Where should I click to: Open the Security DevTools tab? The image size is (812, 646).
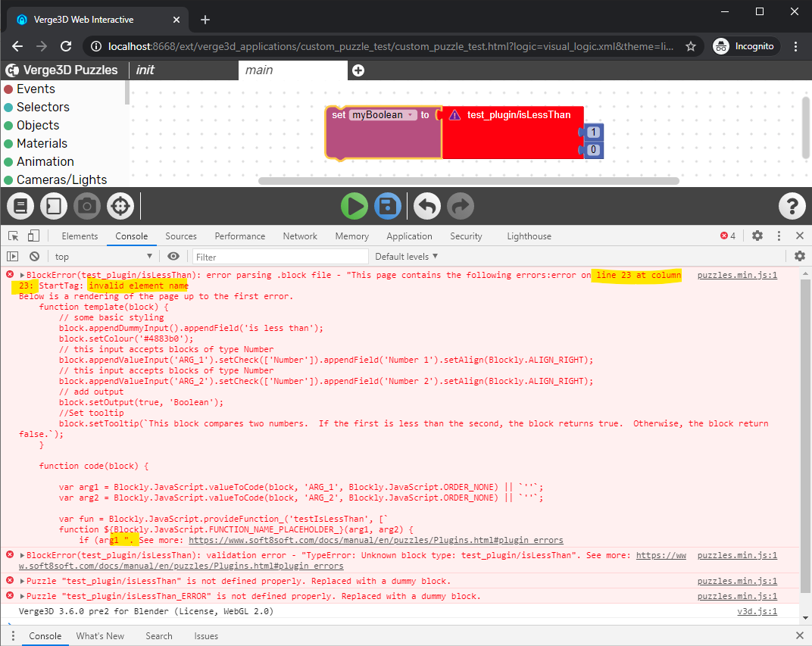point(466,236)
